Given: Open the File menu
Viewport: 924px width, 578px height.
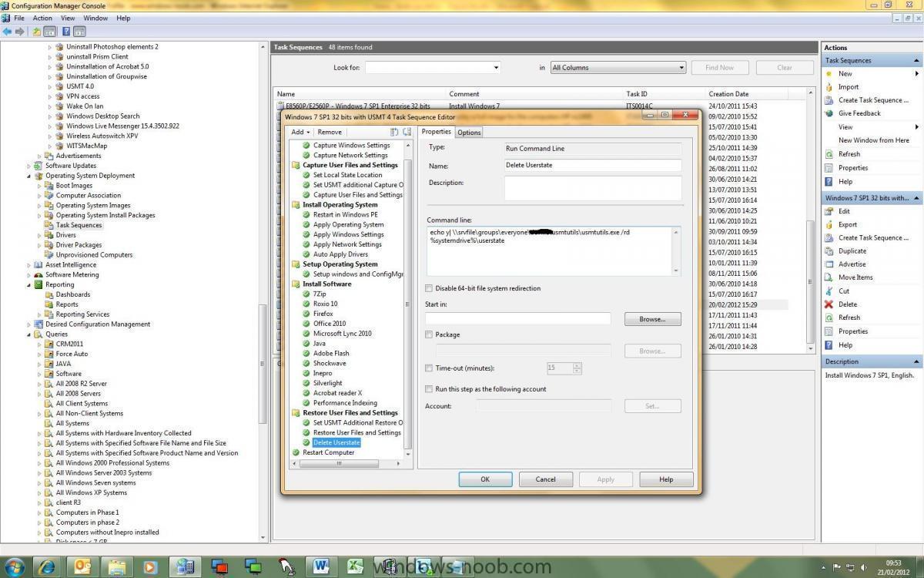Looking at the screenshot, I should click(x=18, y=18).
